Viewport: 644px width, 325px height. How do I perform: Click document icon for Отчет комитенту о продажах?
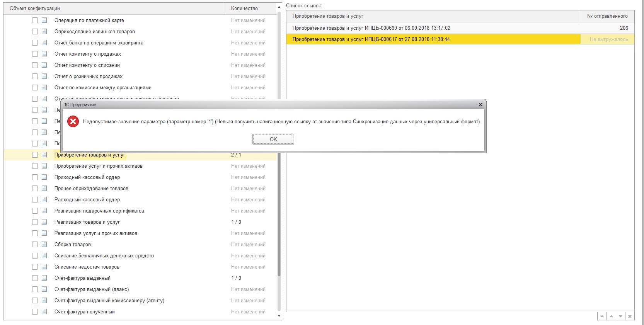pos(44,54)
